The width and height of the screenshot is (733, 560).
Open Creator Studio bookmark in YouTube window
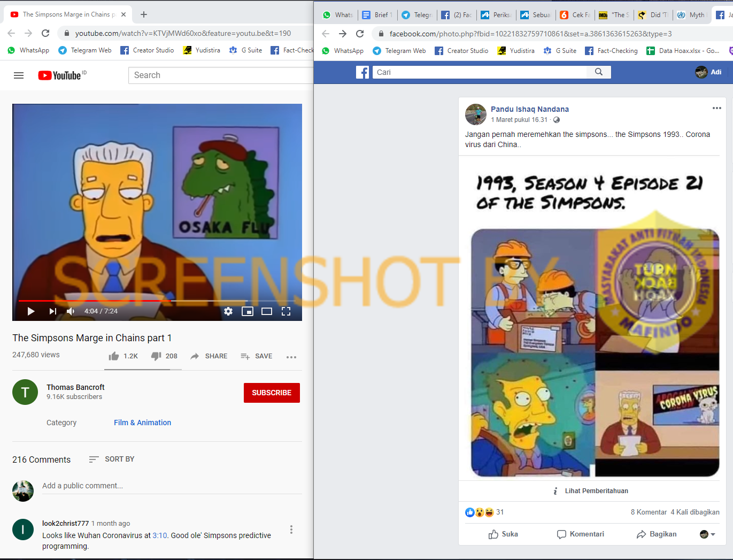click(x=147, y=50)
